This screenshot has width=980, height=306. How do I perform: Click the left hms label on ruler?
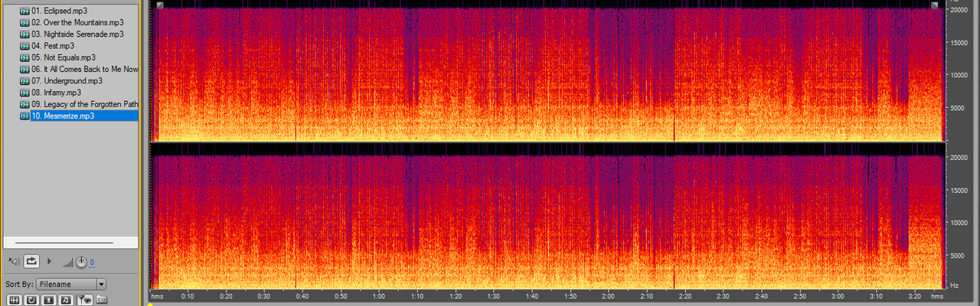tap(157, 296)
